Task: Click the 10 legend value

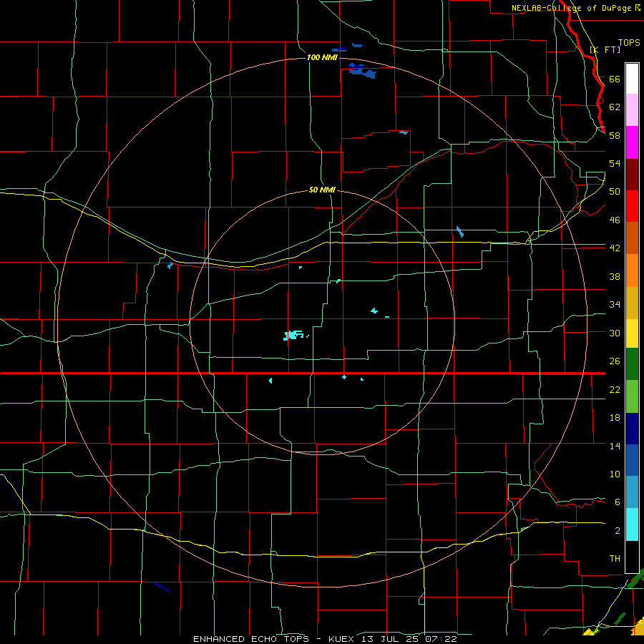Action: pyautogui.click(x=615, y=474)
